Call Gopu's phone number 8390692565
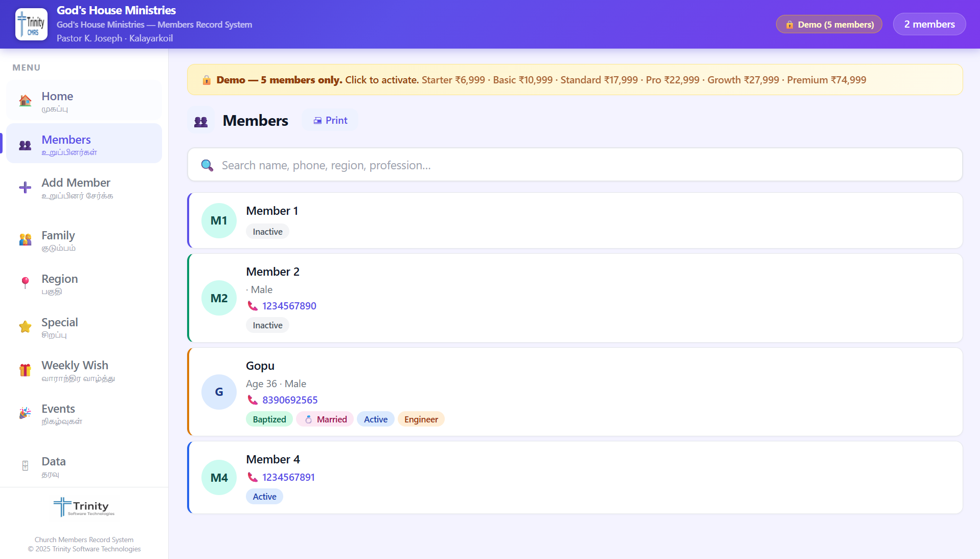 [x=289, y=400]
